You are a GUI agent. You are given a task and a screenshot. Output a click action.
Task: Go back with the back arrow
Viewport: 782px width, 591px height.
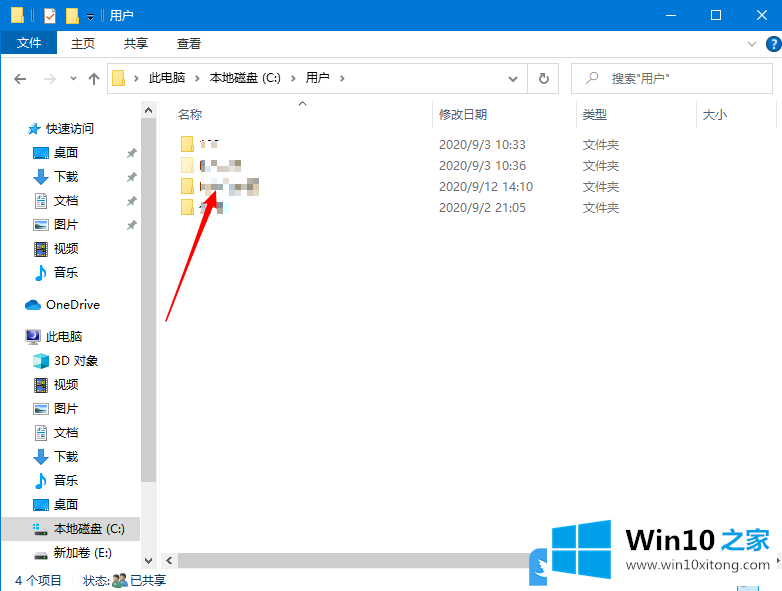[20, 78]
